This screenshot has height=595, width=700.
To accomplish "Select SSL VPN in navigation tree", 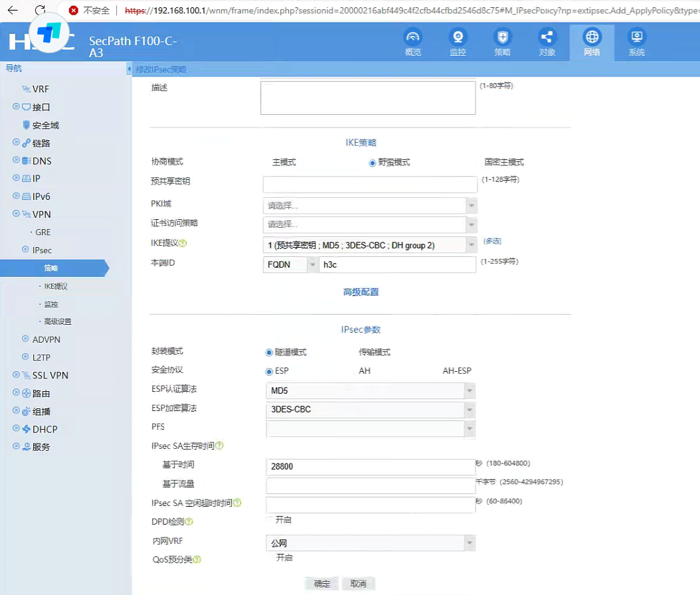I will 50,375.
